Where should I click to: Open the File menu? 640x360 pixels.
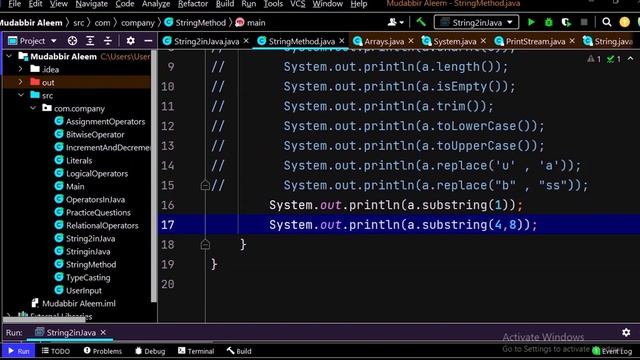15,4
